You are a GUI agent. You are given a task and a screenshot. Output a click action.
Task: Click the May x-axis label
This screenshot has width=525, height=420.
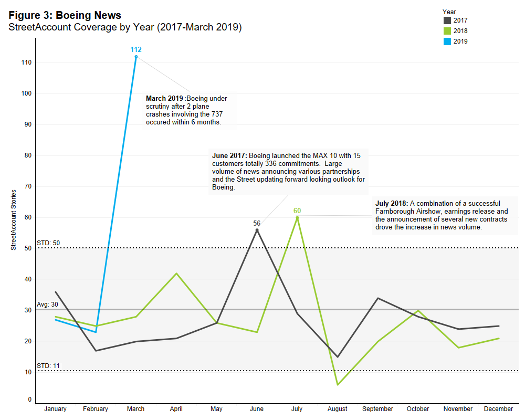coord(216,409)
